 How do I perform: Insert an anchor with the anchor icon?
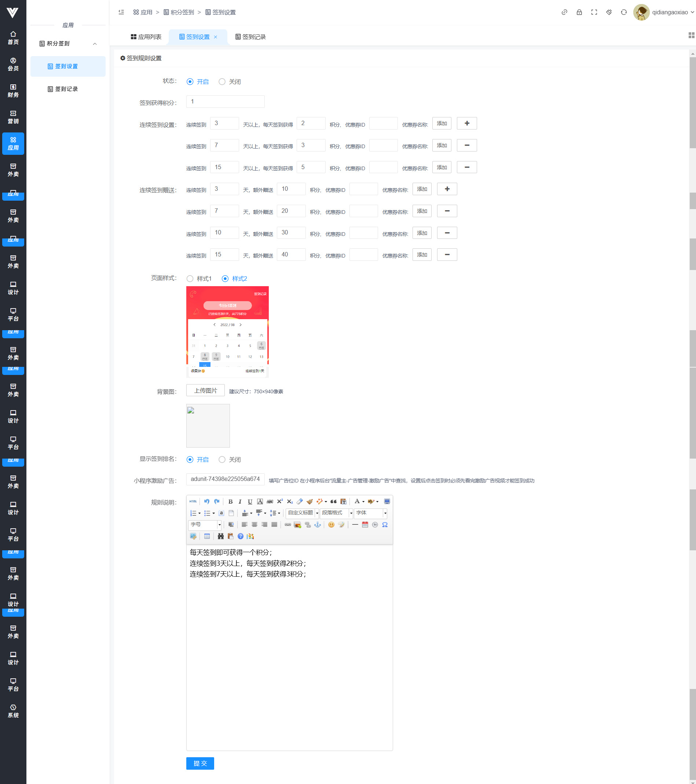coord(318,525)
